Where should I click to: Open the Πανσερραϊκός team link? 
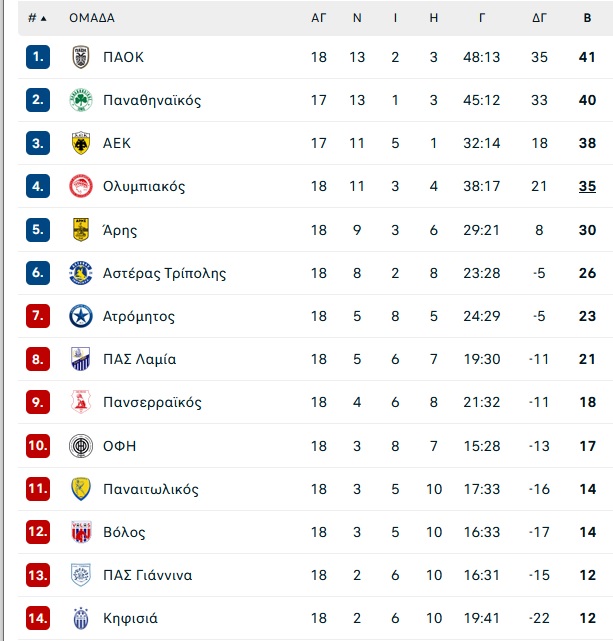[152, 402]
